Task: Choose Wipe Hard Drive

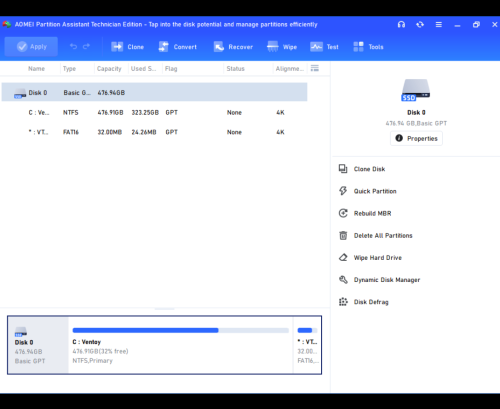Action: click(378, 258)
